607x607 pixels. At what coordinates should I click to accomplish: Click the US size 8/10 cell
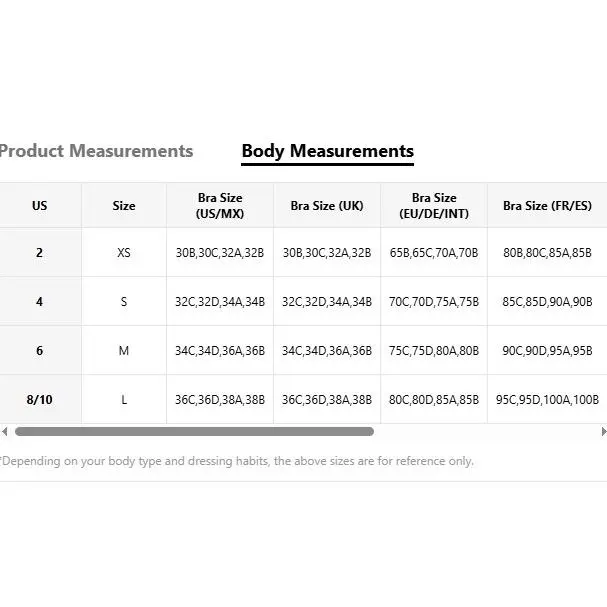click(40, 400)
